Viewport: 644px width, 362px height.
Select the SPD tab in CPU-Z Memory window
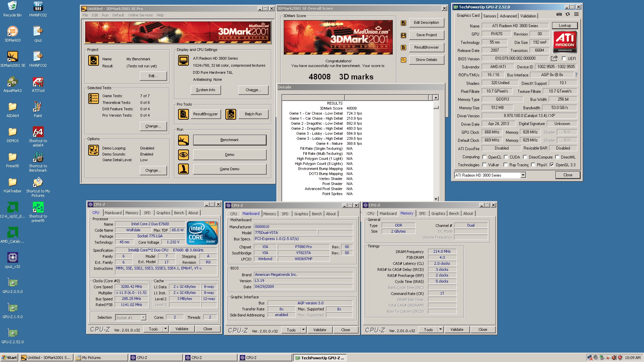coord(422,214)
